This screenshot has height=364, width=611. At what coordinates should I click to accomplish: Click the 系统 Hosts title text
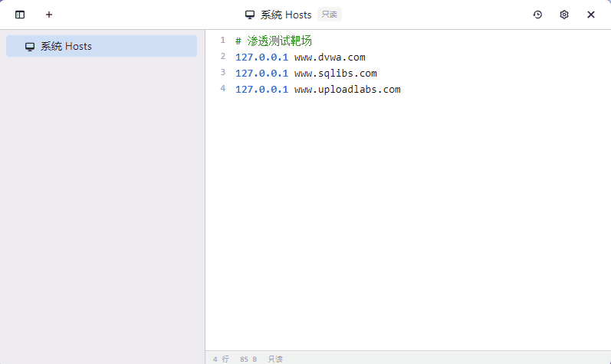(286, 15)
